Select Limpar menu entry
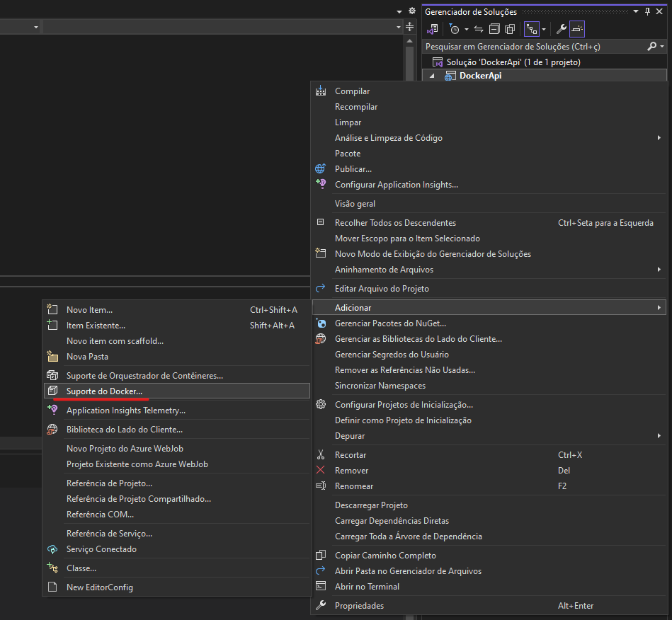672x620 pixels. [x=489, y=122]
